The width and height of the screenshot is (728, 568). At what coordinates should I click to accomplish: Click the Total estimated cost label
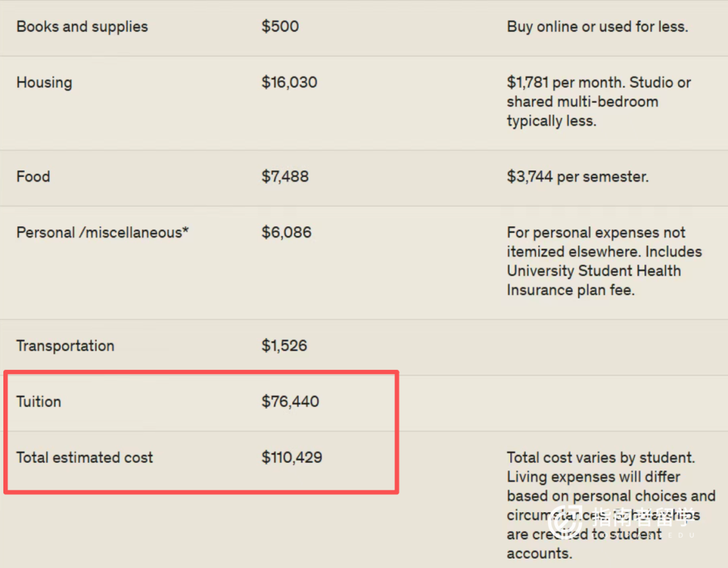[85, 457]
